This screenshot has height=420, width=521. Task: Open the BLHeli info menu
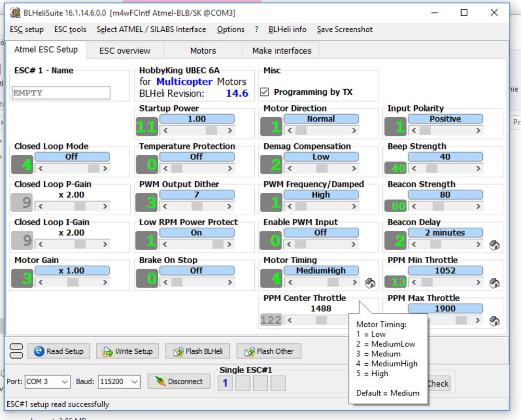pyautogui.click(x=288, y=30)
